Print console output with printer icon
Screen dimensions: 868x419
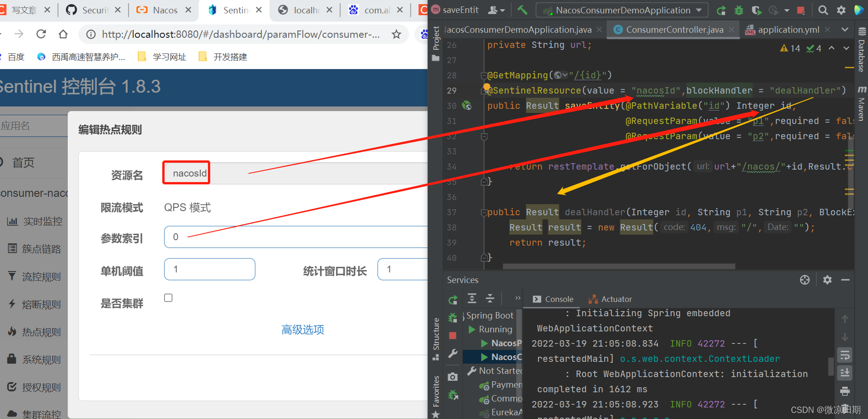point(845,391)
